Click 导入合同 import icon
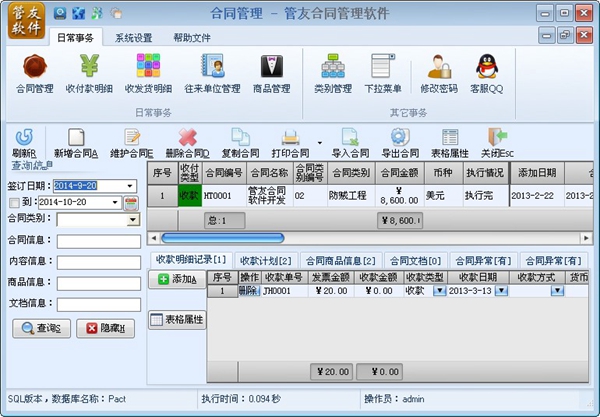600x417 pixels. point(350,143)
